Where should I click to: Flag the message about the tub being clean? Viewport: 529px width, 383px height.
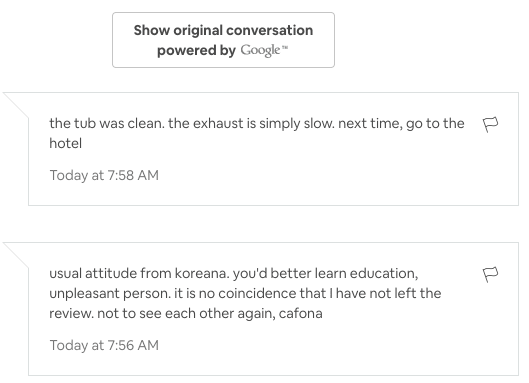click(x=490, y=125)
